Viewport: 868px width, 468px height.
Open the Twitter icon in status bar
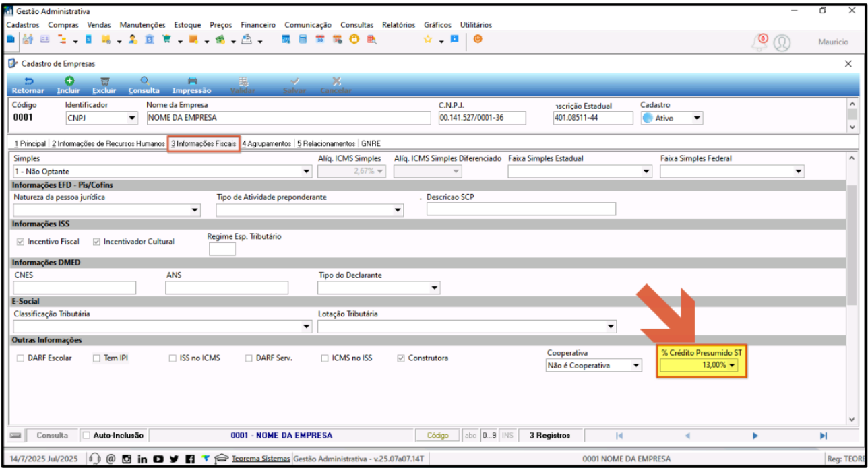[x=174, y=459]
